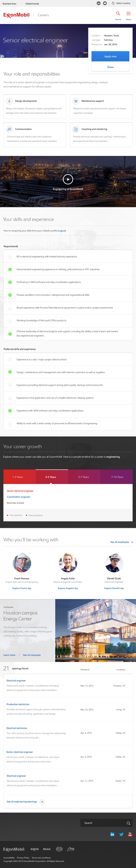Click arrow beside See all engineering openings

point(42,802)
